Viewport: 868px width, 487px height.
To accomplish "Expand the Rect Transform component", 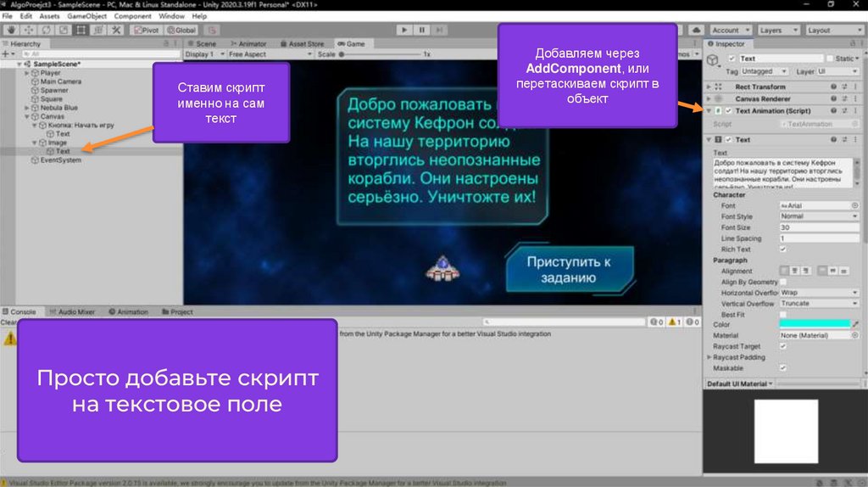I will click(709, 87).
